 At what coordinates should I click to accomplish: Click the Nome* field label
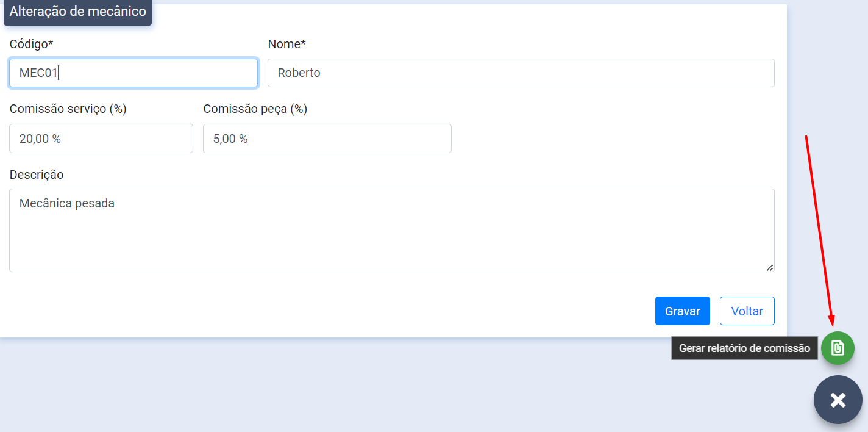(286, 44)
